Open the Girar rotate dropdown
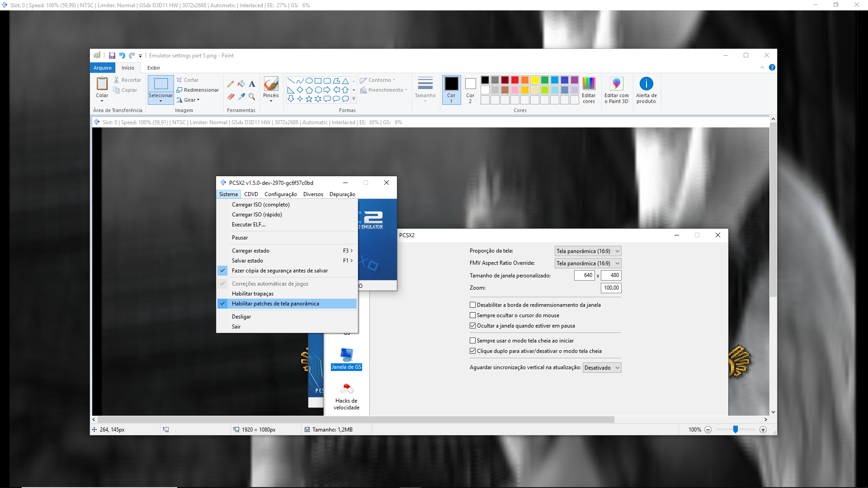The image size is (868, 488). (x=189, y=100)
